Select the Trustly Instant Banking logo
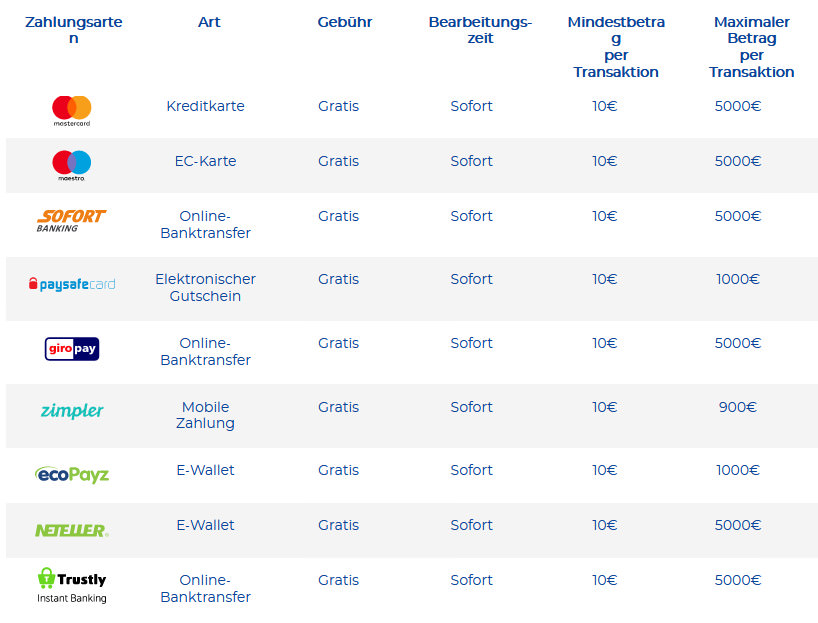Viewport: 818px width, 623px height. [72, 585]
